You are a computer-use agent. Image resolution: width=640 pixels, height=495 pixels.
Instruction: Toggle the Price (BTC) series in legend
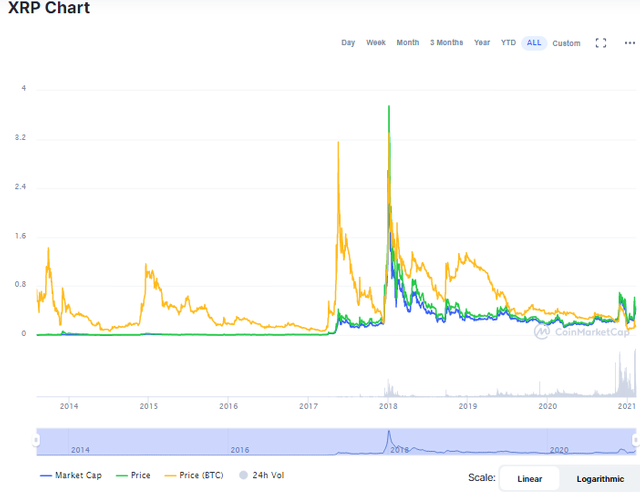click(x=194, y=475)
